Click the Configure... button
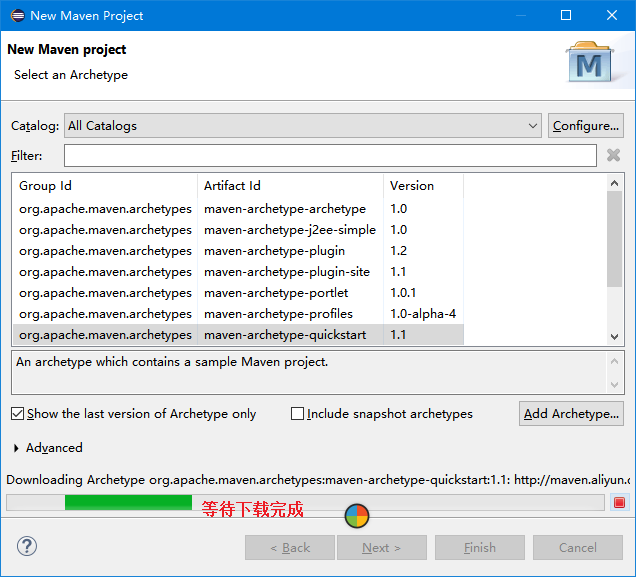This screenshot has height=577, width=636. pyautogui.click(x=586, y=126)
